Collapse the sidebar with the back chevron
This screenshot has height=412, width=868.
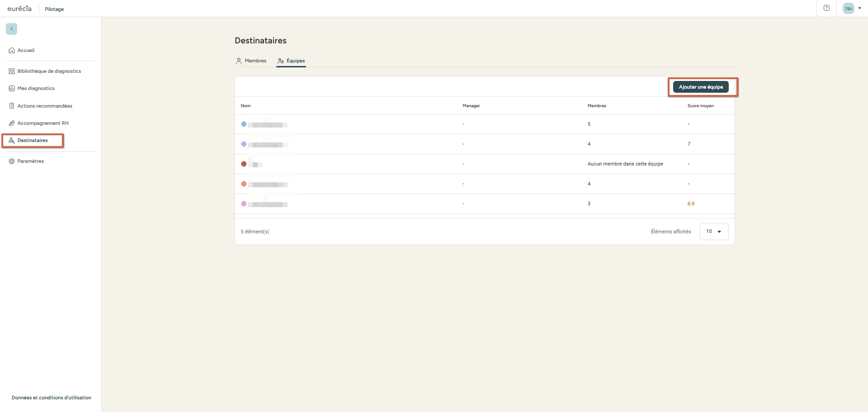click(x=11, y=29)
